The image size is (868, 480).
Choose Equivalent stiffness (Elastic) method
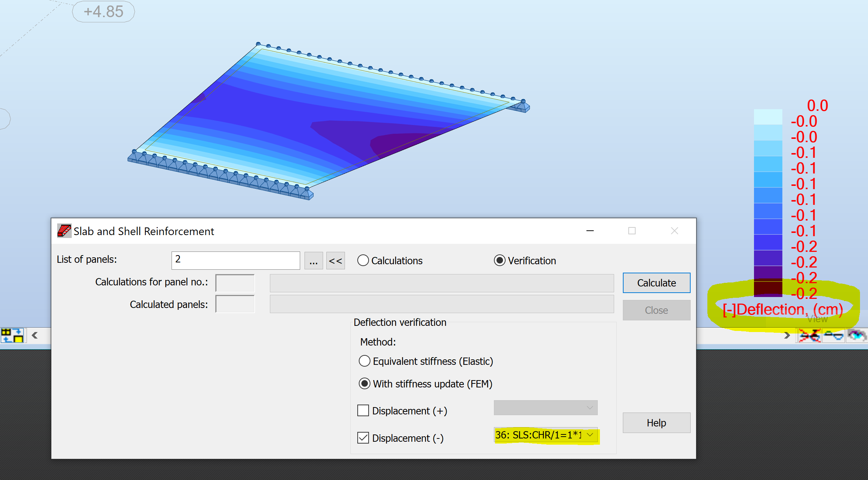point(364,361)
